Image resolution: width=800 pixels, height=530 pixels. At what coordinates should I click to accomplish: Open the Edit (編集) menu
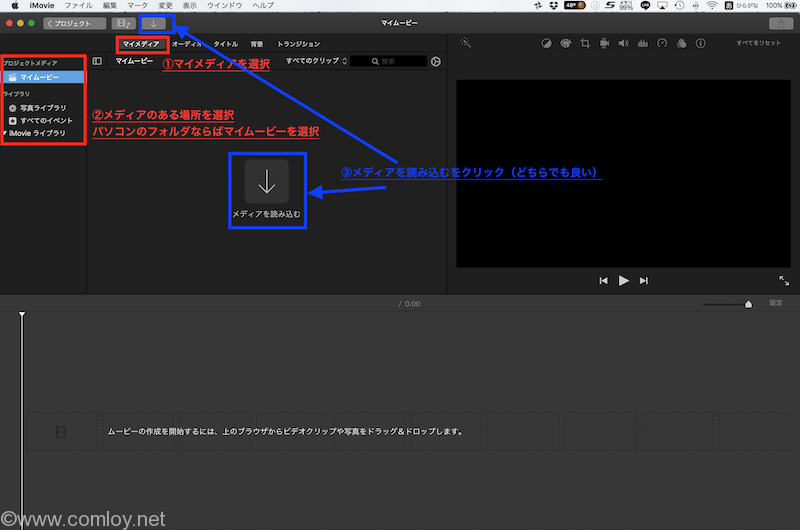tap(110, 6)
